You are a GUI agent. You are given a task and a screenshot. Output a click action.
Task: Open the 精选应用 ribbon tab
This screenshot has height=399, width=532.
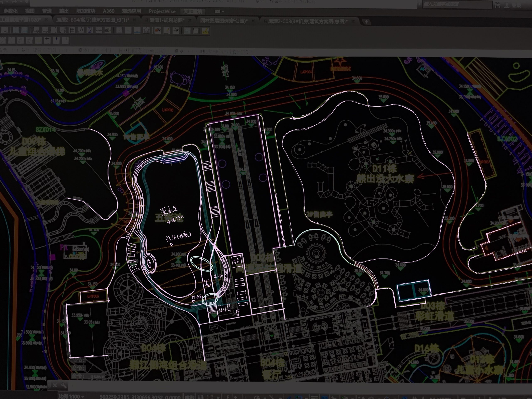coord(131,11)
